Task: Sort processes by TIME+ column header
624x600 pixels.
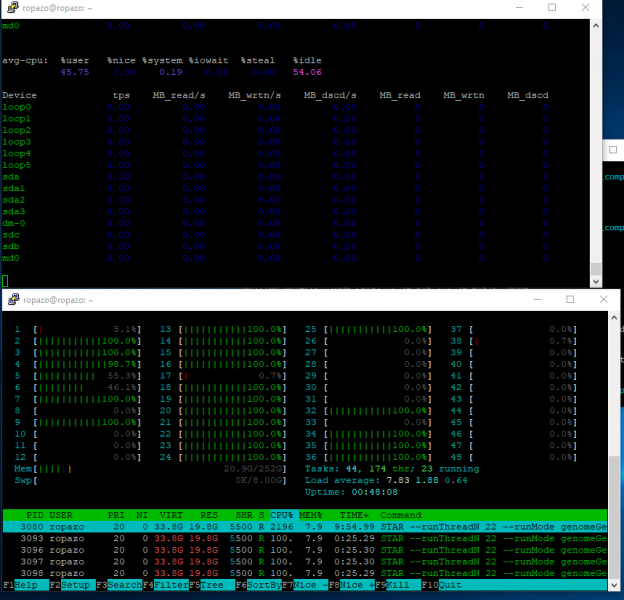Action: (354, 515)
